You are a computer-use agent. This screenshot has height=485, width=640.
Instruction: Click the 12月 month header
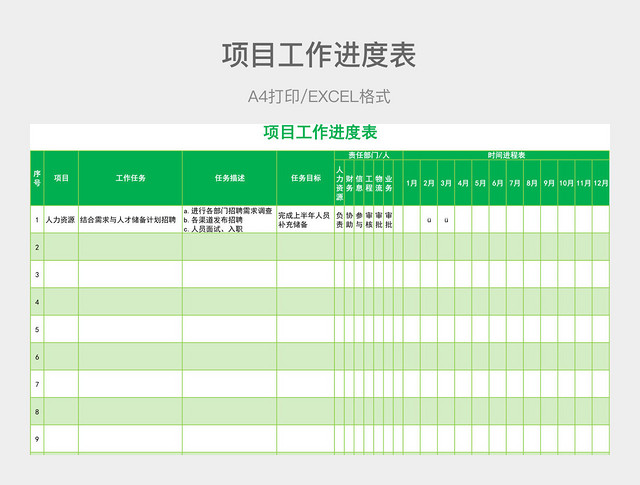pos(600,183)
